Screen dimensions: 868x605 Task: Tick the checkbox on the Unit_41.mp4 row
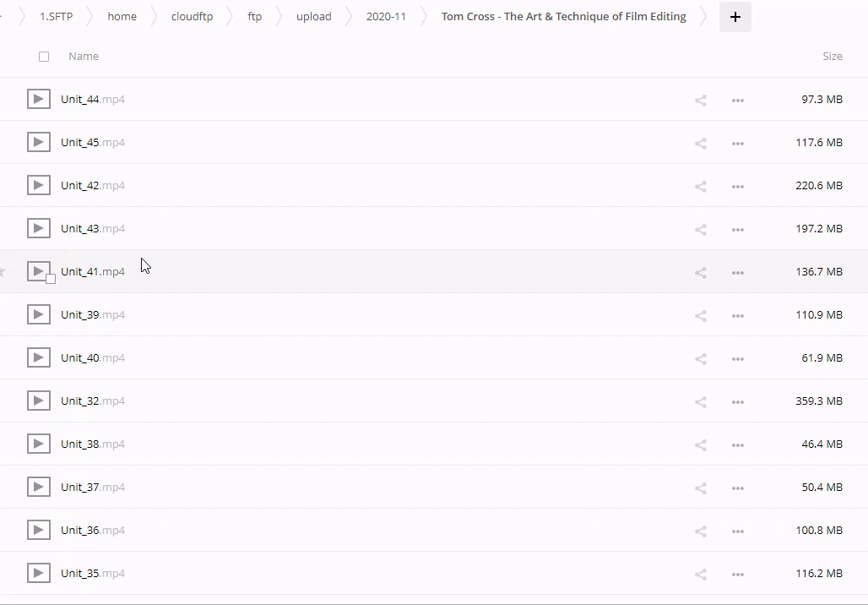coord(51,279)
